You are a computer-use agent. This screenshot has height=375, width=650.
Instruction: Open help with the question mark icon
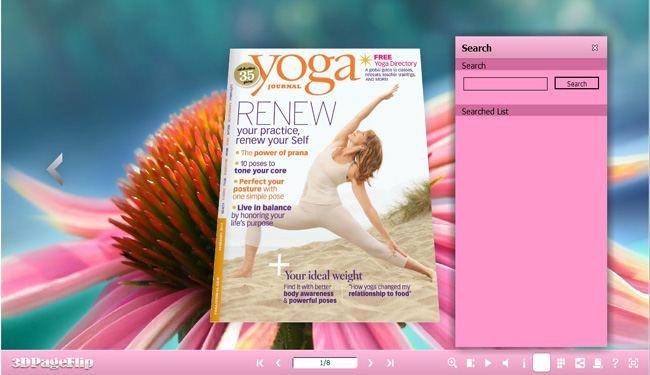coord(615,363)
